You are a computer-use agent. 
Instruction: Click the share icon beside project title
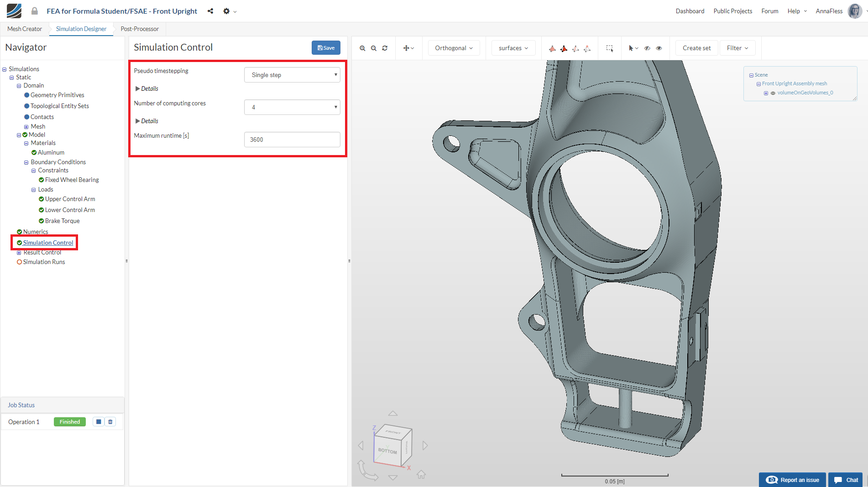210,11
